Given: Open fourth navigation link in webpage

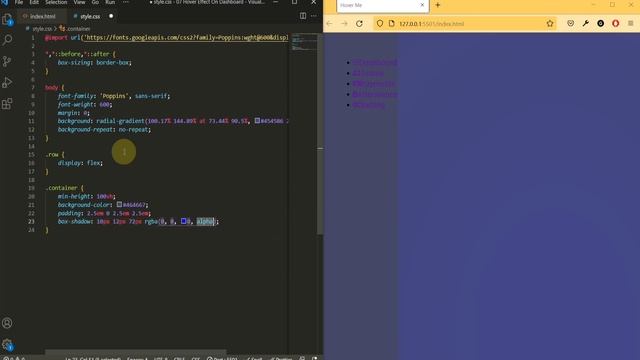Looking at the screenshot, I should tap(375, 94).
